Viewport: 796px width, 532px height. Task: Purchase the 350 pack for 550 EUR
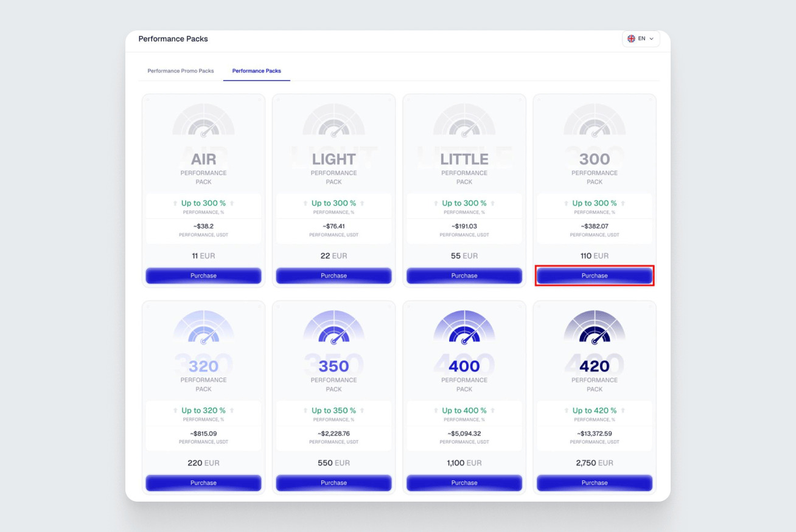coord(333,483)
